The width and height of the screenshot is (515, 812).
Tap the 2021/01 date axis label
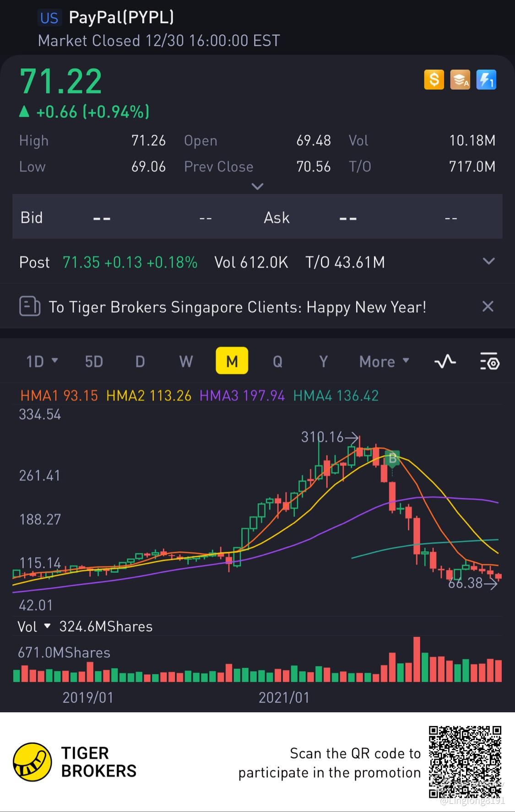click(284, 698)
